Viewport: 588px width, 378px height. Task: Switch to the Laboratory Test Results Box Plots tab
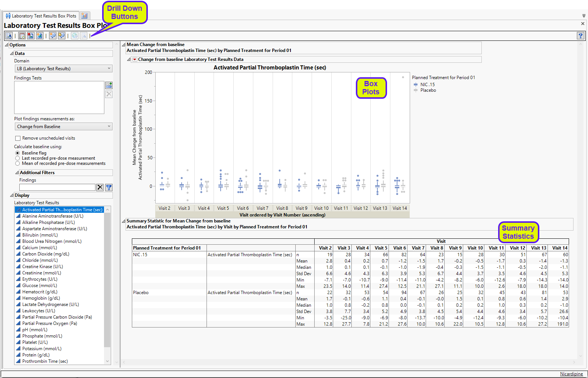41,16
